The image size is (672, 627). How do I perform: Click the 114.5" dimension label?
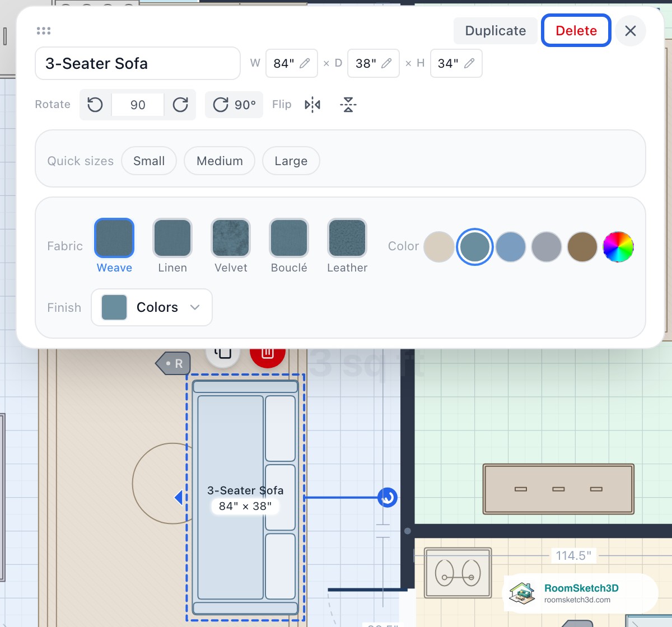pos(573,556)
